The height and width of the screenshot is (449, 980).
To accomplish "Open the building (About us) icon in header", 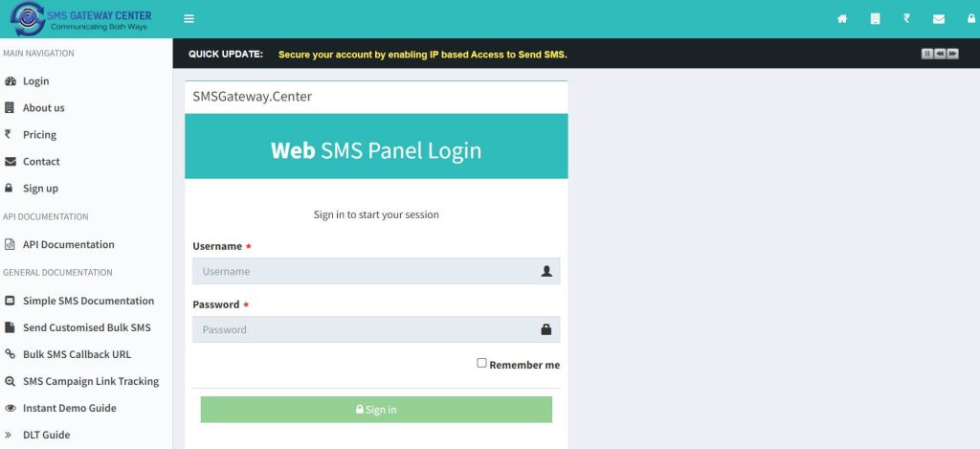I will tap(875, 19).
